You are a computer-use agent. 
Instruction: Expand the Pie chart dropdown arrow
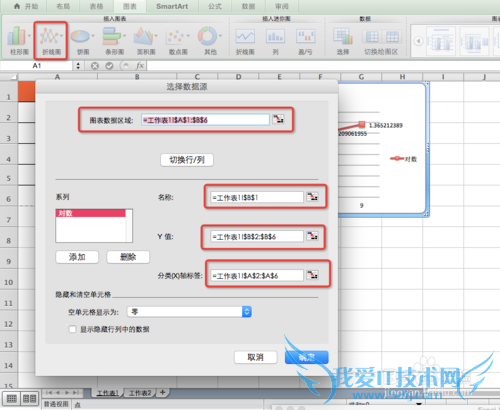point(93,35)
